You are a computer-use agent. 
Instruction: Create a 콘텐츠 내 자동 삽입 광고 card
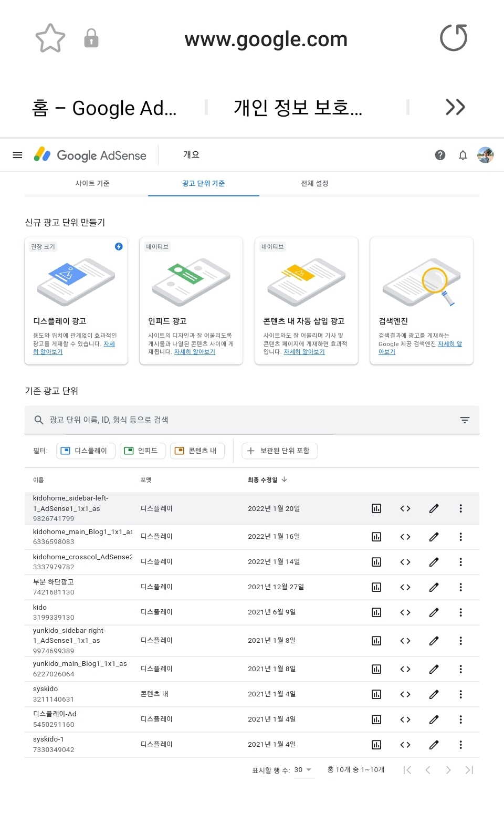pyautogui.click(x=307, y=301)
